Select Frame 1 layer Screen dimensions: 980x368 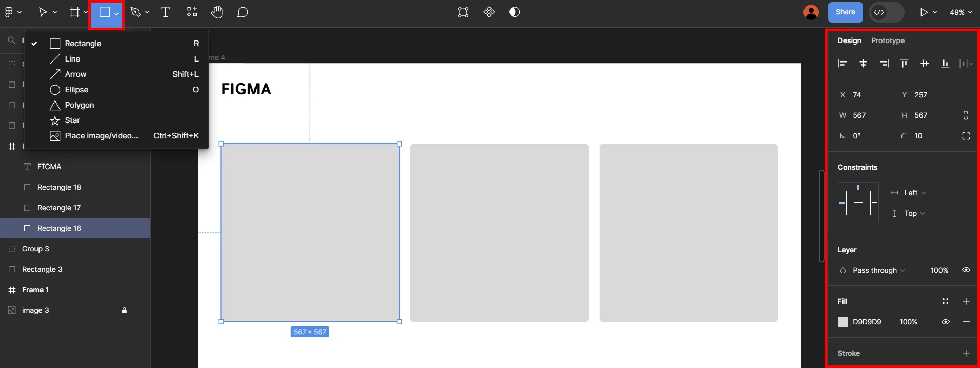point(75,290)
